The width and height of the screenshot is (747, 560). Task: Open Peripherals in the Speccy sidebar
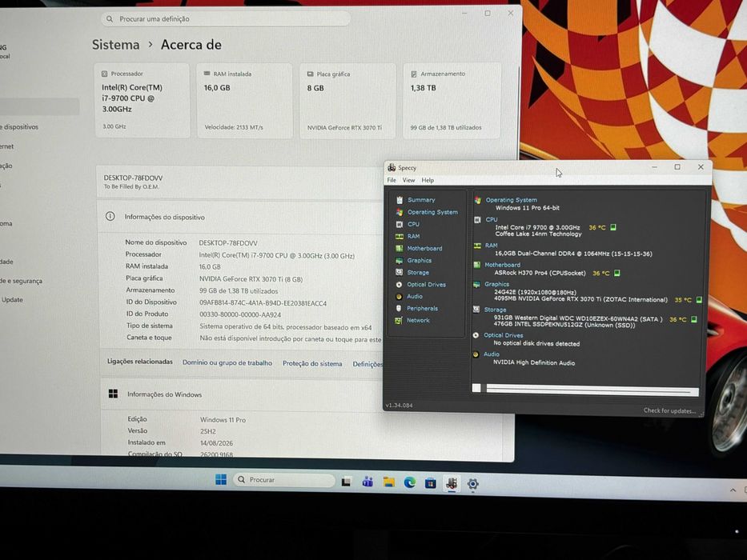422,309
